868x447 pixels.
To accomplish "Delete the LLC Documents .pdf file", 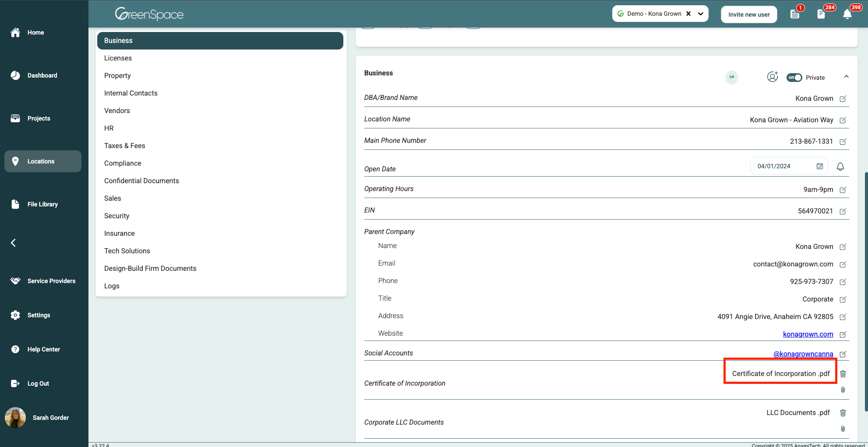I will (x=843, y=413).
